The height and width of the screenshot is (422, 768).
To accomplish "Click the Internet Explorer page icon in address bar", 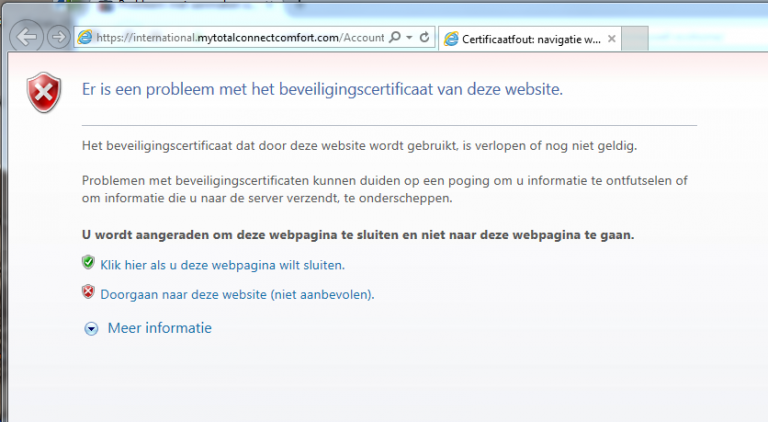I will pos(86,37).
